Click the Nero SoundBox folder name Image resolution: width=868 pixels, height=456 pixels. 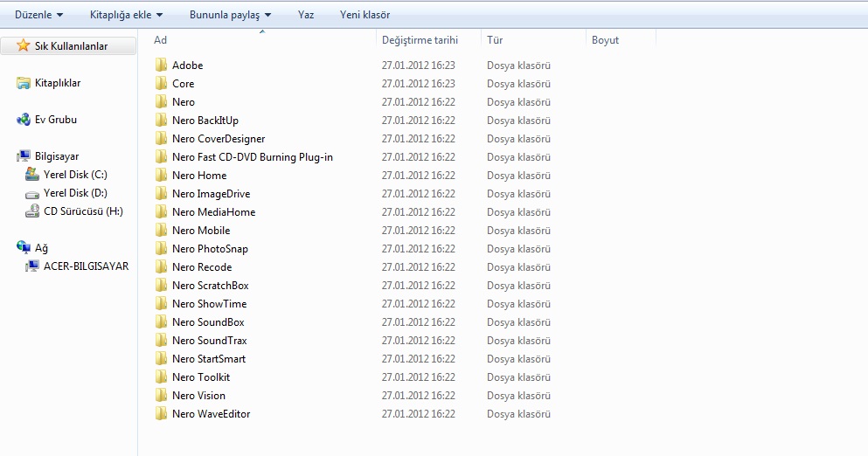pyautogui.click(x=208, y=322)
